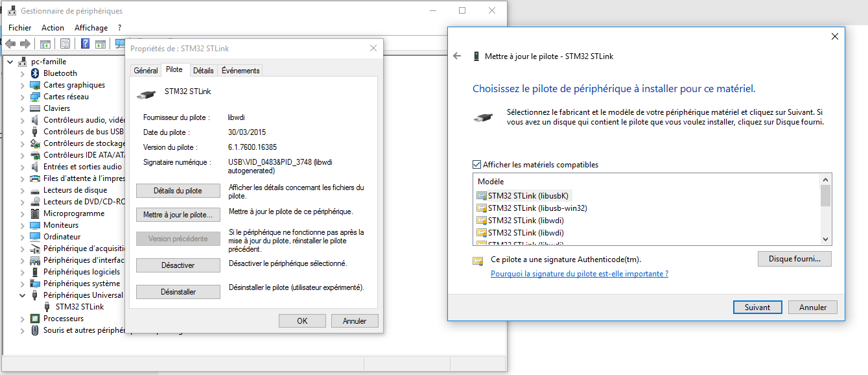Click the Ordinateur icon
This screenshot has width=868, height=375.
(36, 237)
